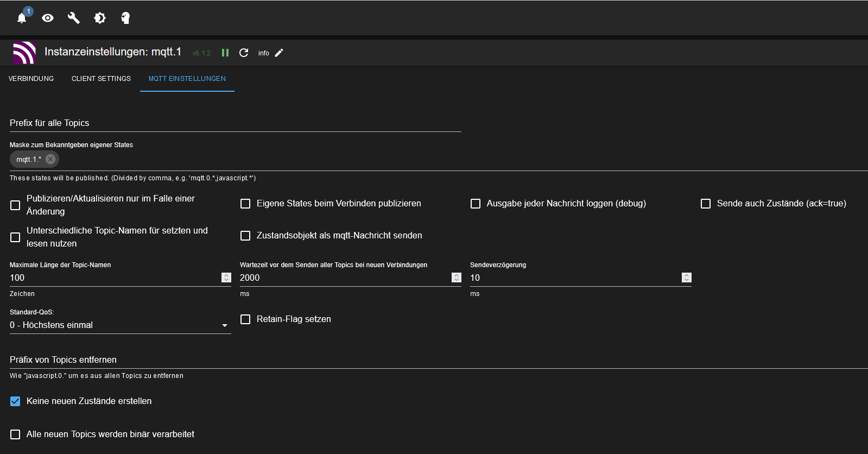Toggle the theme brightness icon
The height and width of the screenshot is (454, 868).
coord(100,18)
